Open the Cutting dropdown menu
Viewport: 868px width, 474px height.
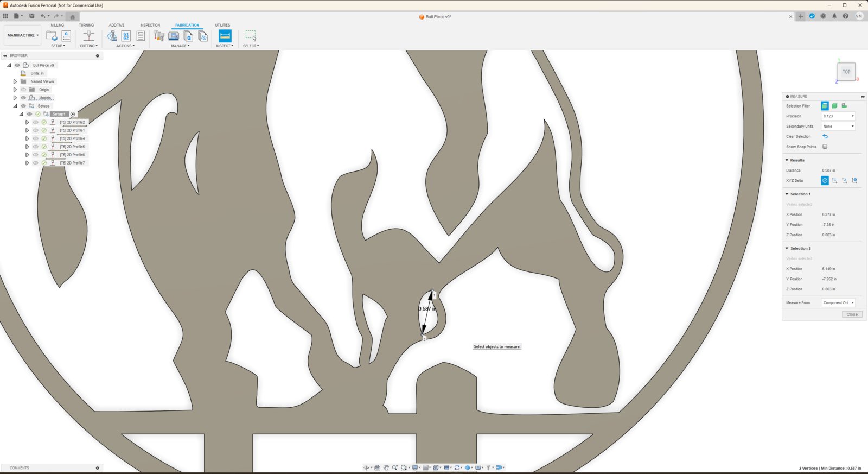(x=89, y=46)
